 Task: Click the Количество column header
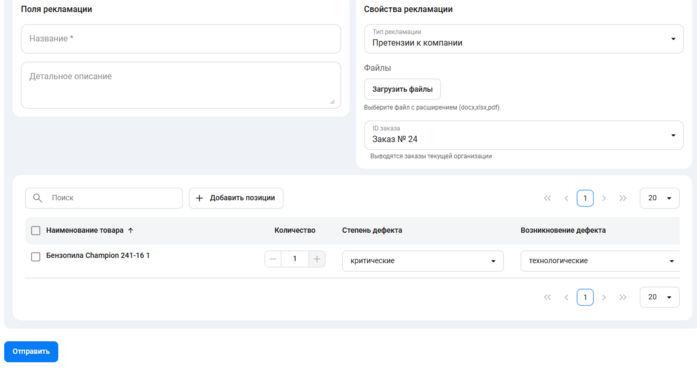pos(295,230)
